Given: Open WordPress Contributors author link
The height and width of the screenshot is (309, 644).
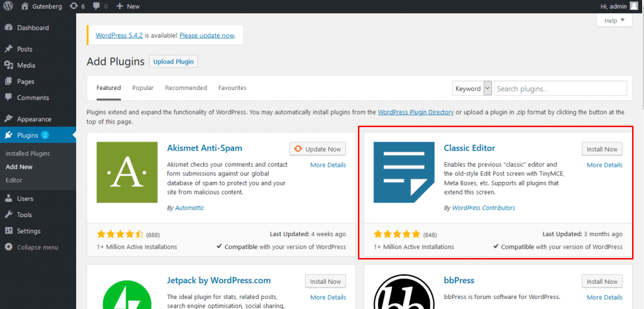Looking at the screenshot, I should [484, 208].
